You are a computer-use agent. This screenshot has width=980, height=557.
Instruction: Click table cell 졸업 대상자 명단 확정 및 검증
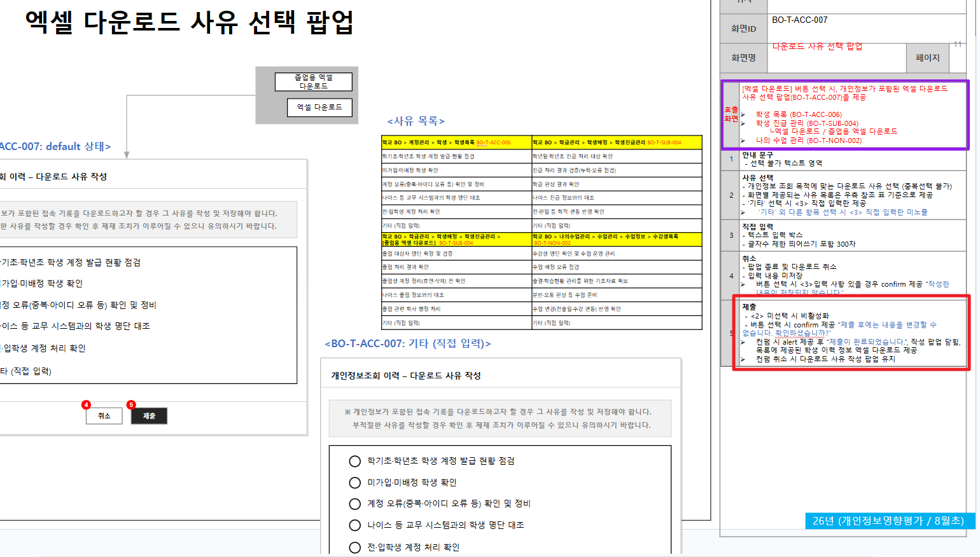click(456, 253)
